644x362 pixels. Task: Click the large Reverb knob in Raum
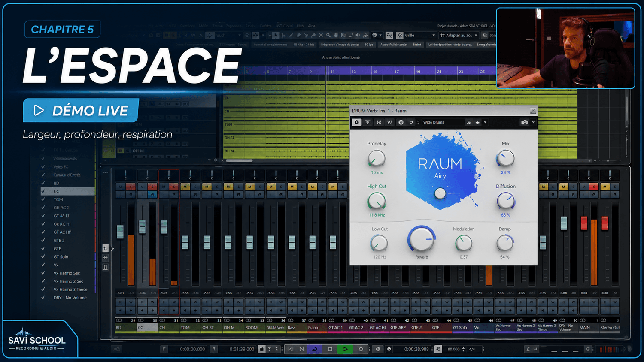(421, 240)
